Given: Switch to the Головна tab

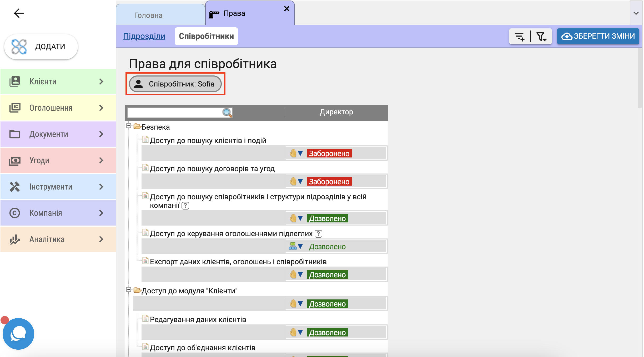Looking at the screenshot, I should coord(160,15).
